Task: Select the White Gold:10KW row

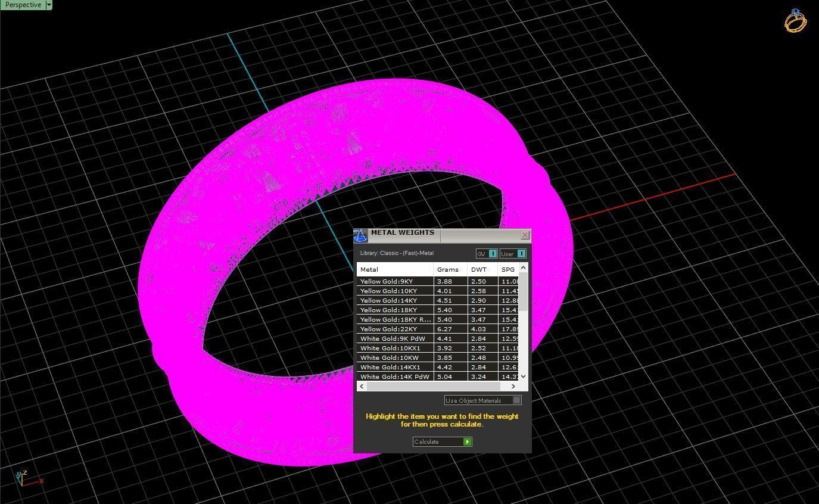Action: [x=438, y=357]
